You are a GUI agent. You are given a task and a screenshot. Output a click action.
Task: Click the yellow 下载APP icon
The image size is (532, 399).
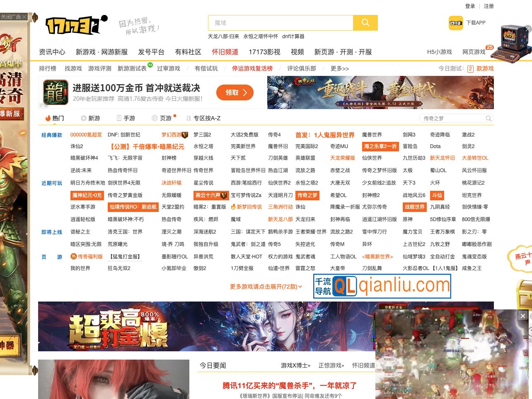click(456, 23)
